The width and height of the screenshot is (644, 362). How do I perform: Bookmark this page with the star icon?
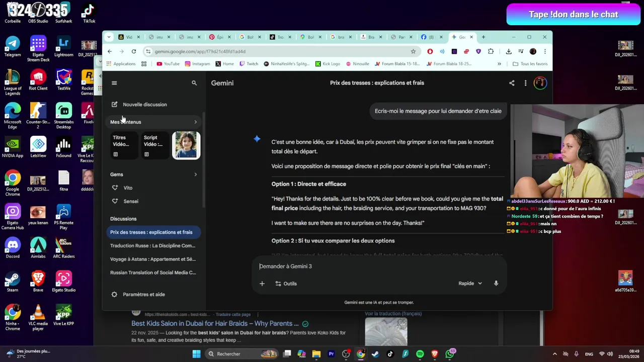coord(413,51)
